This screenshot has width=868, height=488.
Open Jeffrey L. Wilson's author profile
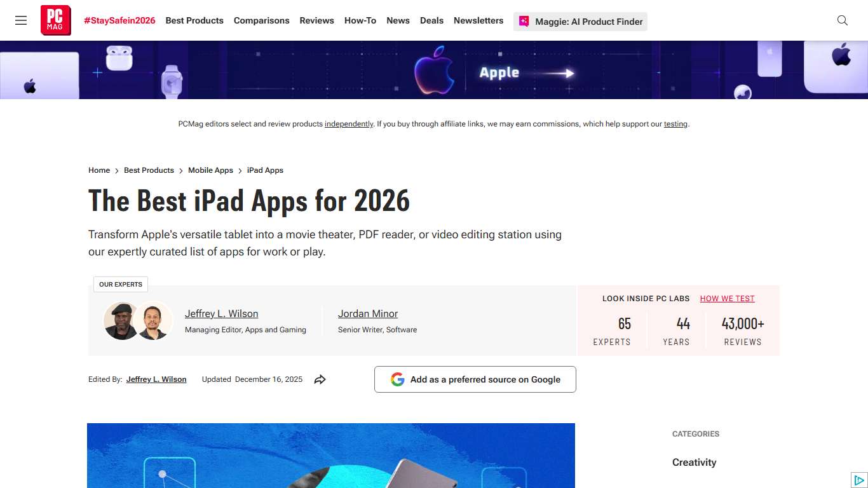pyautogui.click(x=221, y=313)
